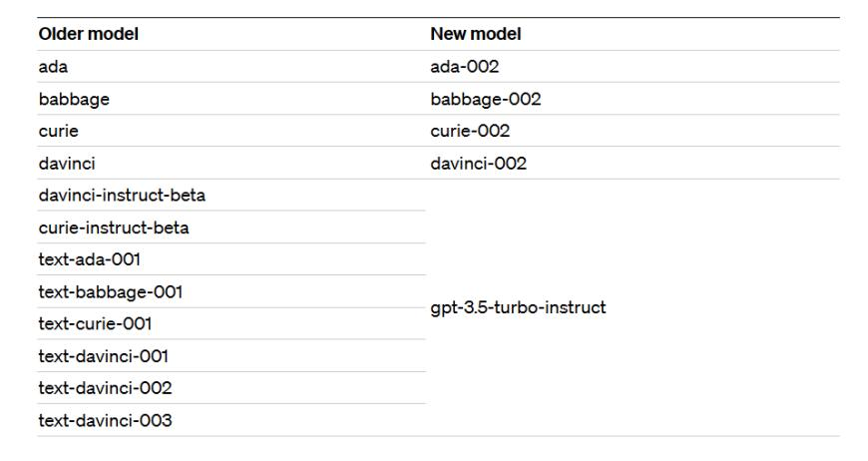Select the 'babbage' older model cell
868x461 pixels.
(x=74, y=99)
